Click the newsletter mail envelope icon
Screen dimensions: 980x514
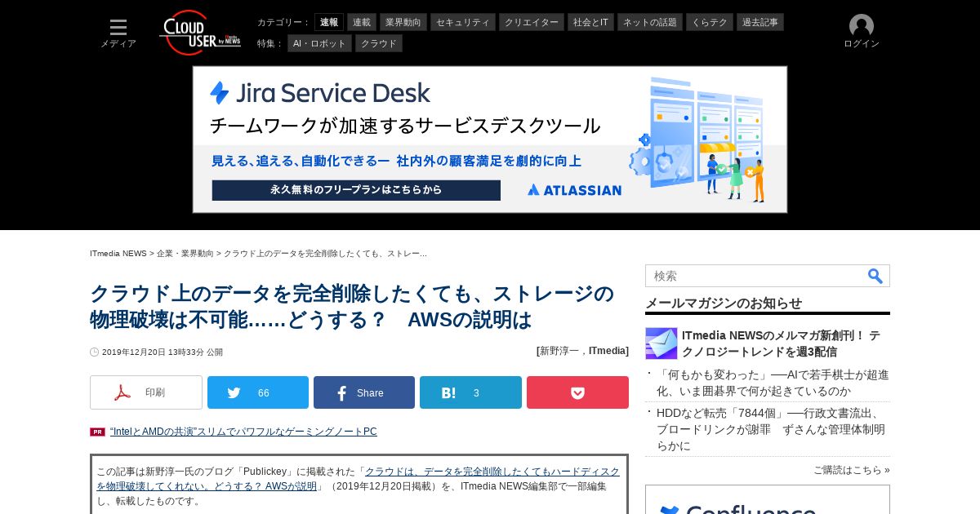click(x=661, y=343)
